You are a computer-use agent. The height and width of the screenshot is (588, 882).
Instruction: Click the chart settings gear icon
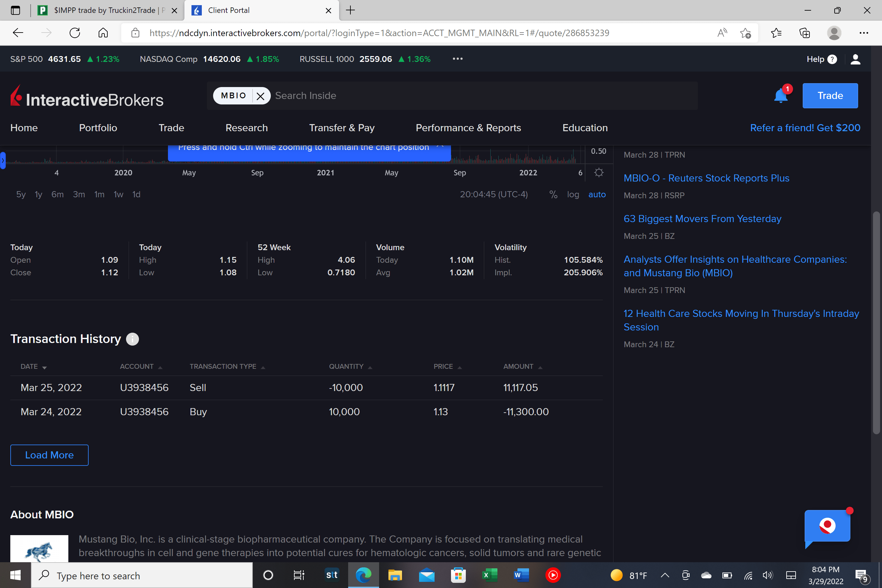[x=599, y=172]
